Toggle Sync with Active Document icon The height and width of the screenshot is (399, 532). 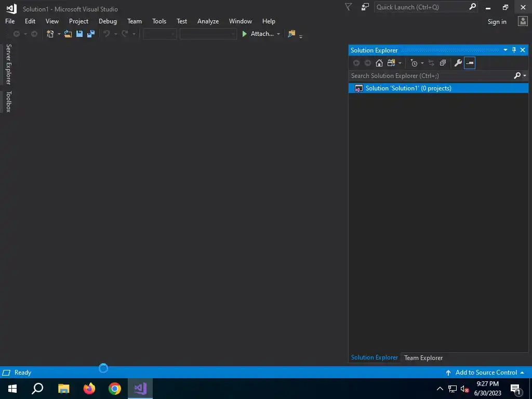431,63
